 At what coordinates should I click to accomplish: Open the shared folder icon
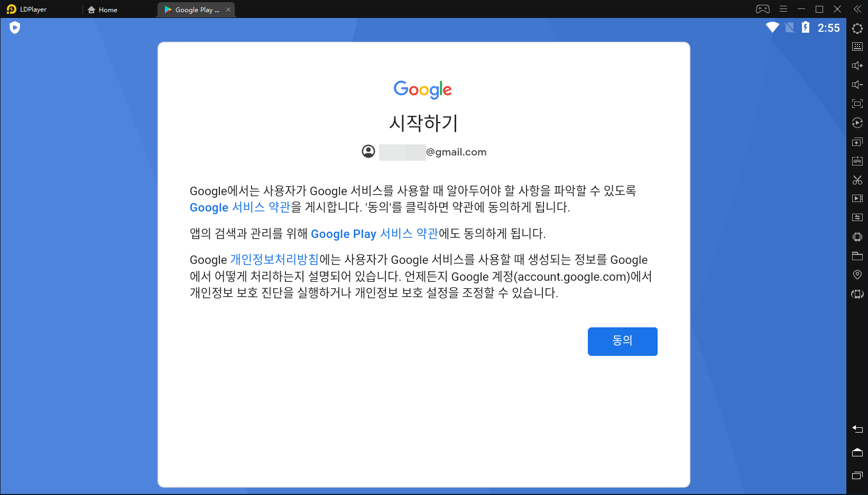pyautogui.click(x=857, y=256)
